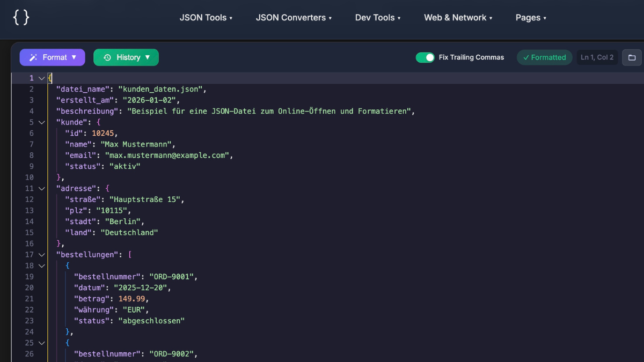Screen dimensions: 644x362
Task: Click the Format button
Action: click(x=52, y=57)
